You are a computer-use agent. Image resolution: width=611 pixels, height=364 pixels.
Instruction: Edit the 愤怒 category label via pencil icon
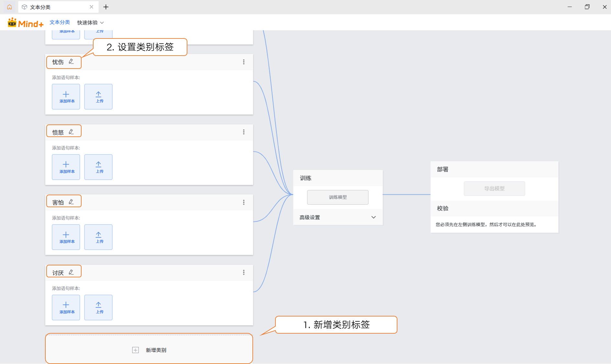pos(71,132)
